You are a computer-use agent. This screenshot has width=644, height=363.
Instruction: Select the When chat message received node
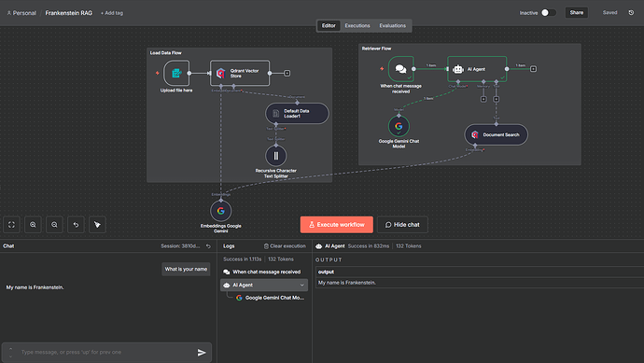(400, 69)
